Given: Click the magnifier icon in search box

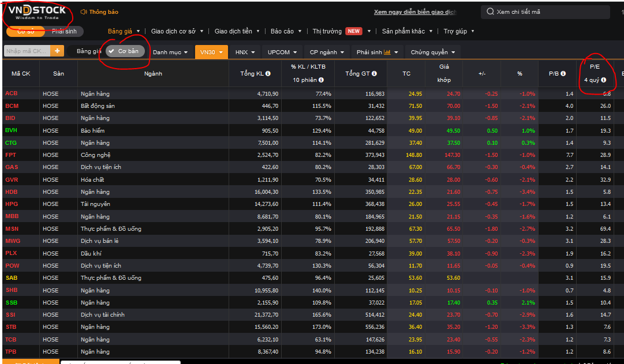Looking at the screenshot, I should click(490, 12).
